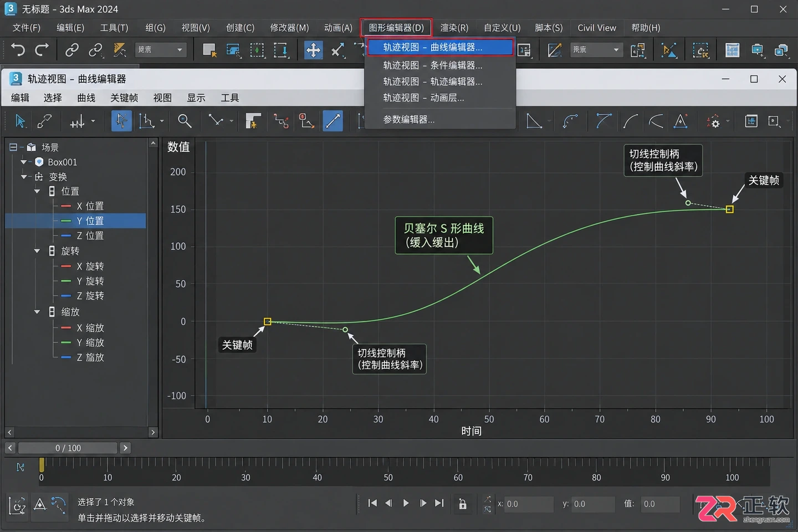Click the go to start playback button
The width and height of the screenshot is (798, 532).
[x=372, y=503]
